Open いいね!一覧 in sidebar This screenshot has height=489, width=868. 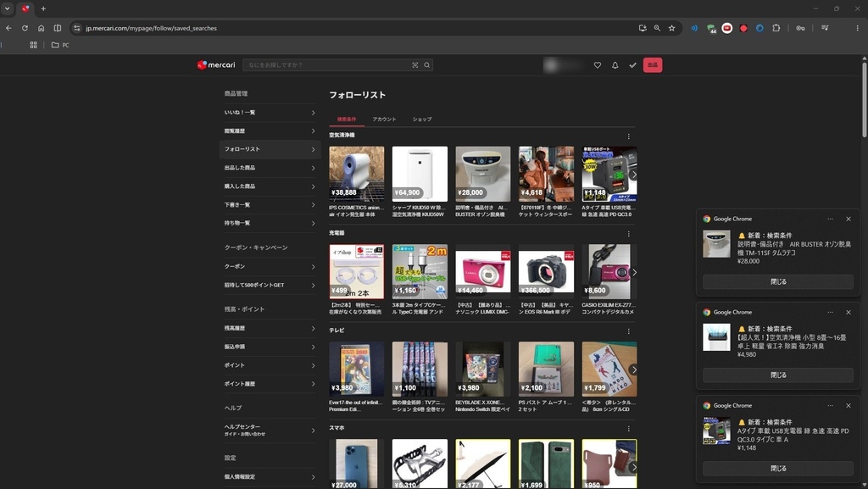[270, 113]
